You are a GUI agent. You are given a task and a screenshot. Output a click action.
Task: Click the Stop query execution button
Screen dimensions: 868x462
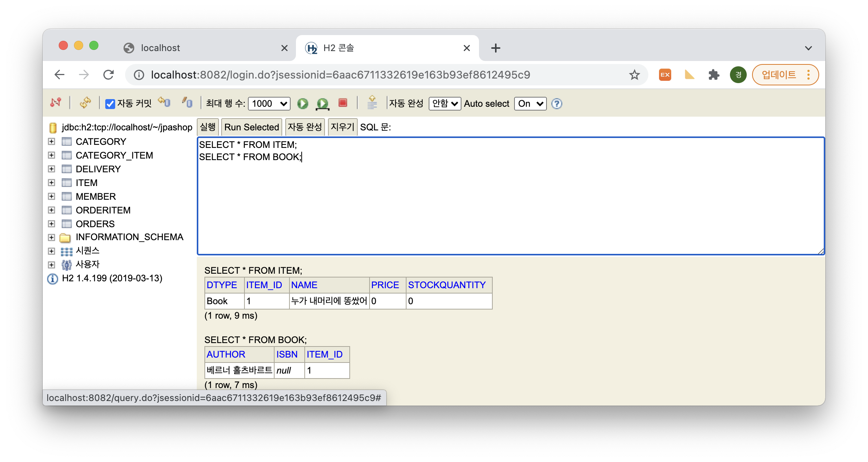click(x=343, y=104)
